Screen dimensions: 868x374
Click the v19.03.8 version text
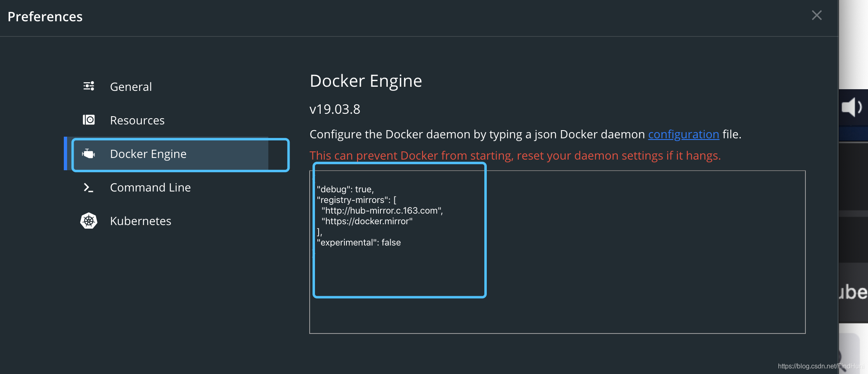click(x=335, y=109)
